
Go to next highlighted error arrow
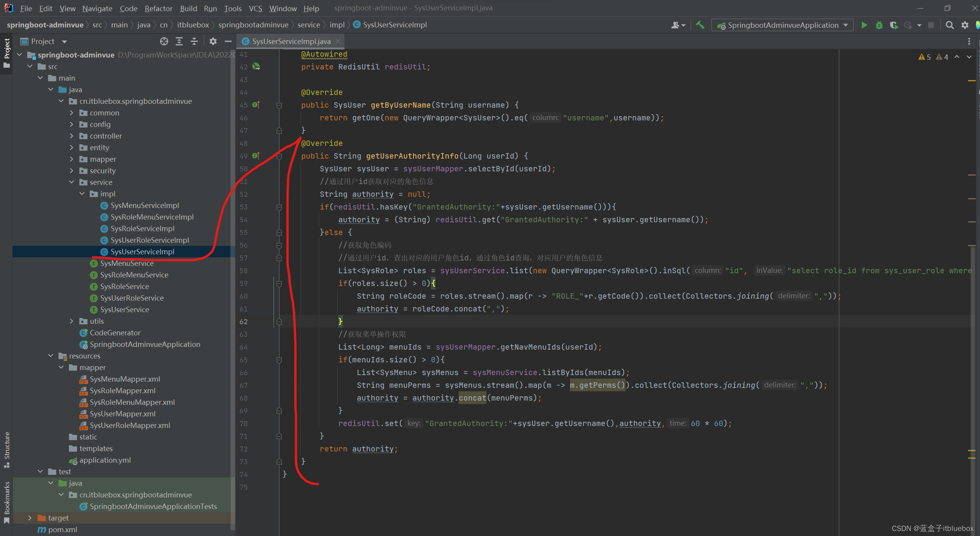point(969,57)
